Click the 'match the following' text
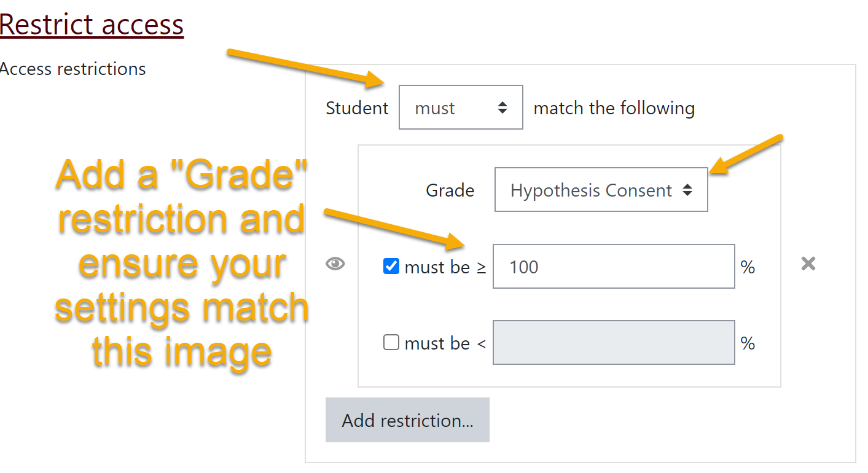Image resolution: width=868 pixels, height=473 pixels. tap(614, 109)
